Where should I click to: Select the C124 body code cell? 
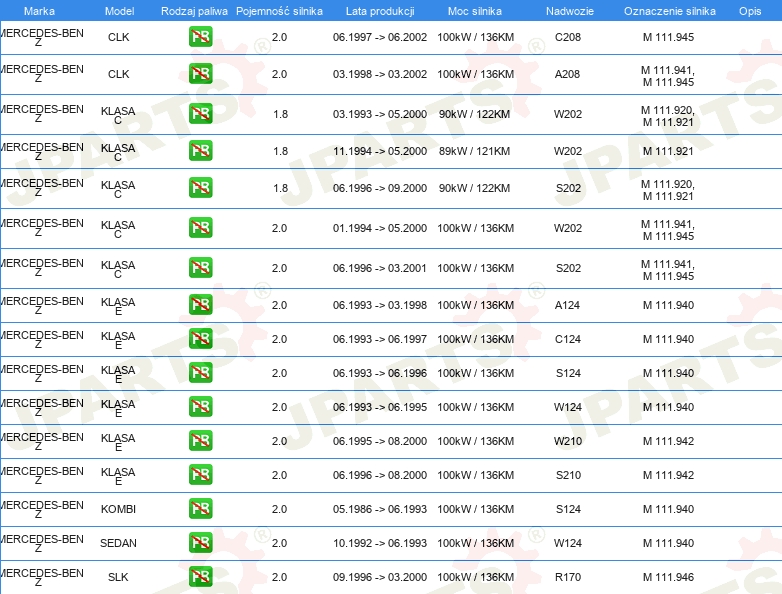point(568,339)
